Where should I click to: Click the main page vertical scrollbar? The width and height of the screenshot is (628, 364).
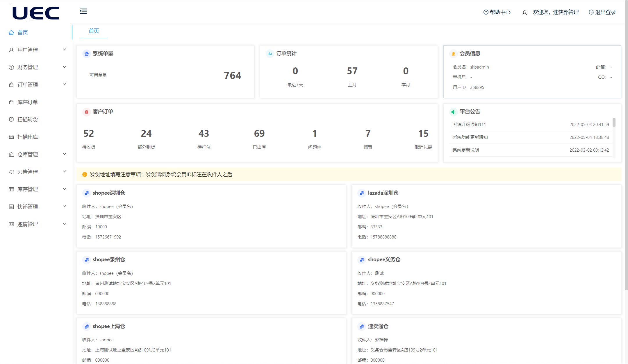(626, 145)
